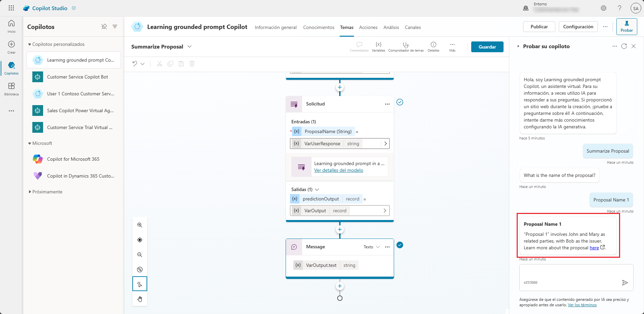This screenshot has height=314, width=644.
Task: Open Message Texto type dropdown
Action: pyautogui.click(x=372, y=247)
